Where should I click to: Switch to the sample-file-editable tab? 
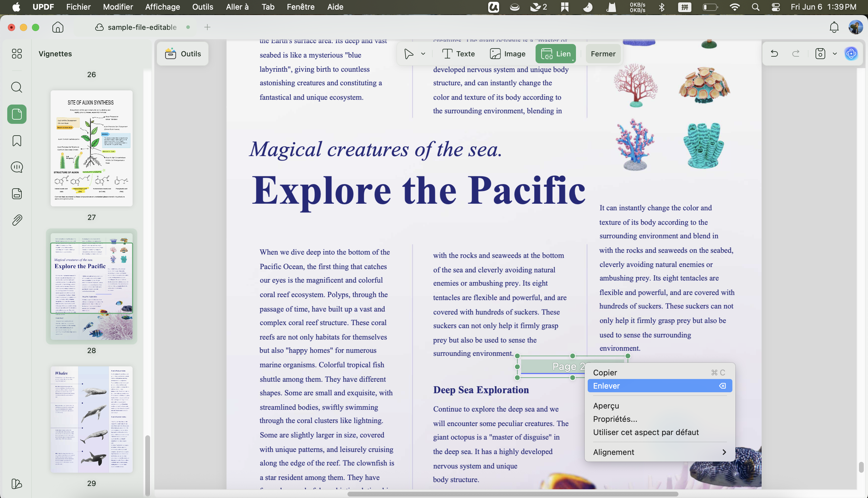[142, 27]
